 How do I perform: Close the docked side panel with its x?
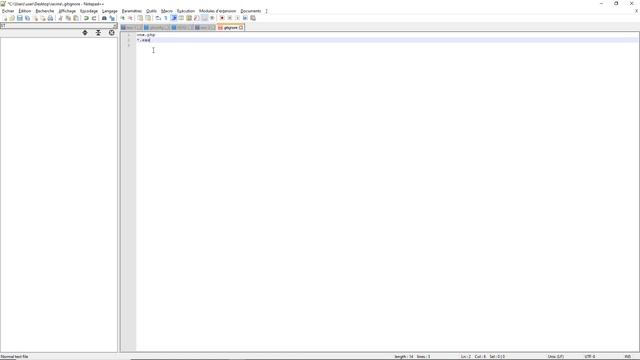(116, 25)
